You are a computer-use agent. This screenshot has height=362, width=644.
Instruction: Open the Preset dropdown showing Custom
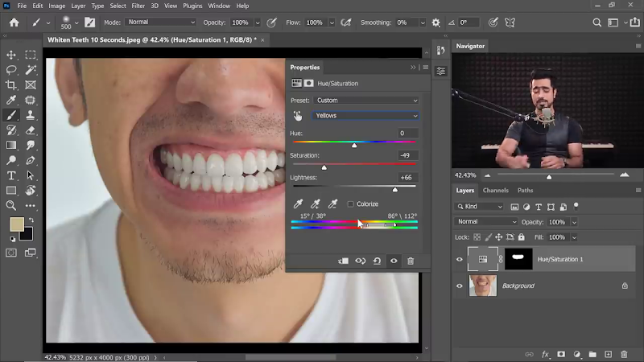366,101
